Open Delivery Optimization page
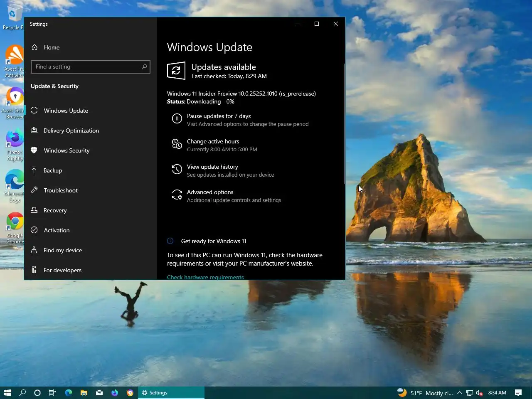The image size is (532, 399). (91, 131)
